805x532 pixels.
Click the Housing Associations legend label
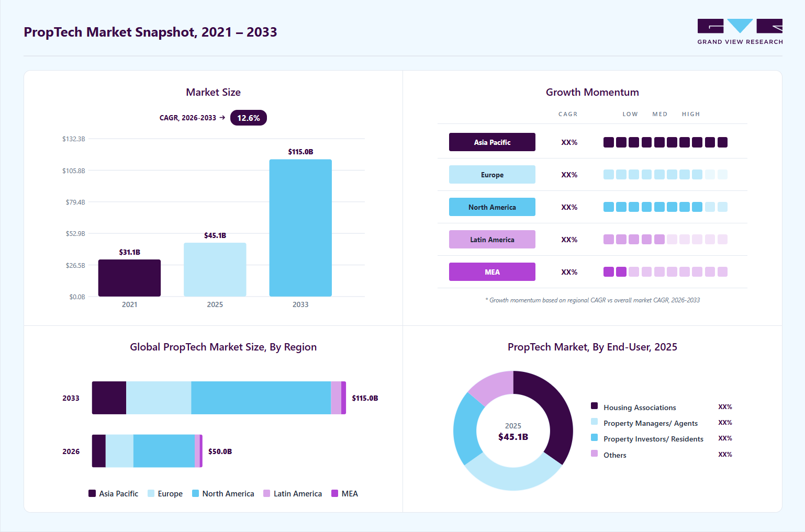pos(640,408)
